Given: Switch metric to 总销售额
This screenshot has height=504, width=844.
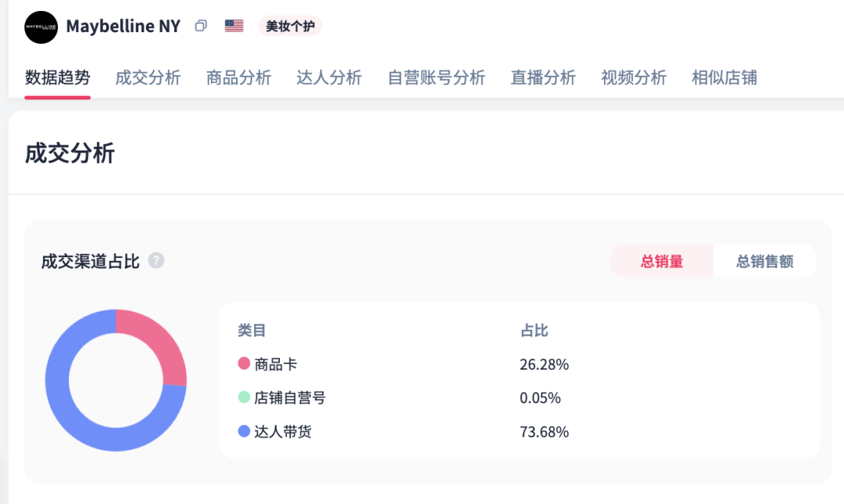Looking at the screenshot, I should (x=764, y=261).
